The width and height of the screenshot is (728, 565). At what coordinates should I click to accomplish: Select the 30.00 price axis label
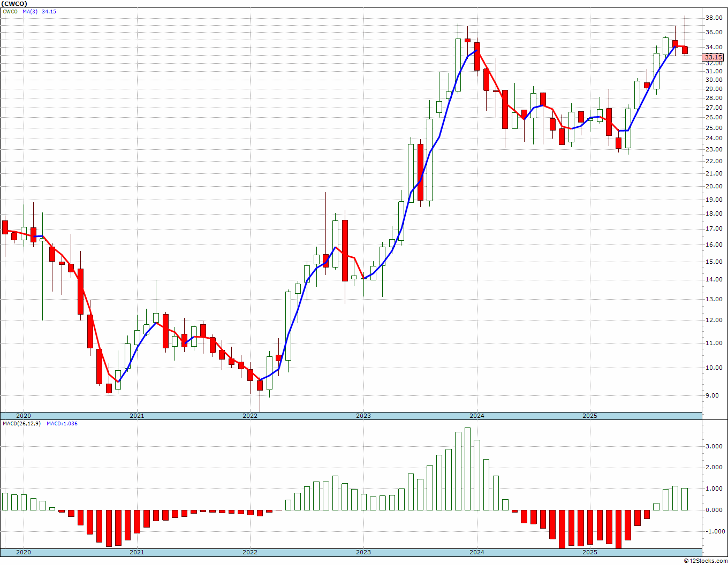[714, 80]
